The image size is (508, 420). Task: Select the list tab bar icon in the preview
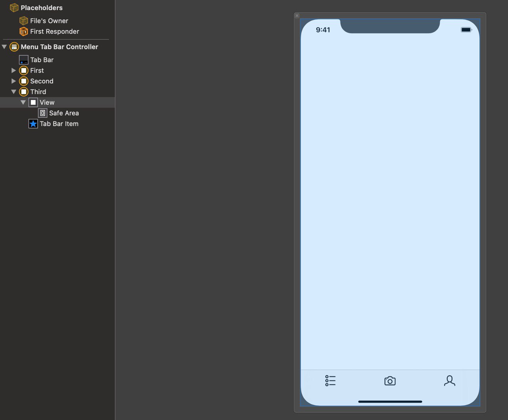tap(330, 381)
